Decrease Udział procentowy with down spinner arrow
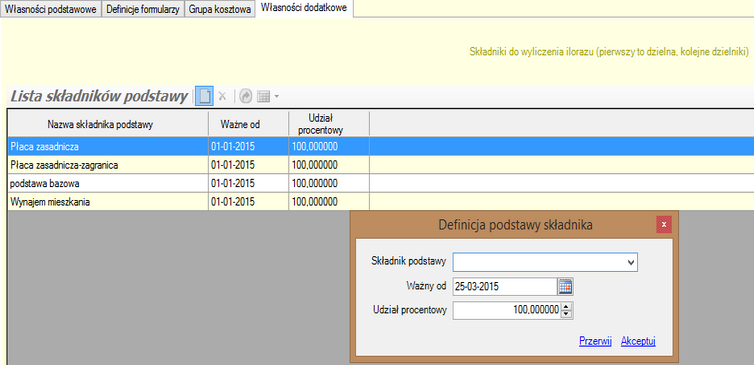754x365 pixels. tap(566, 314)
